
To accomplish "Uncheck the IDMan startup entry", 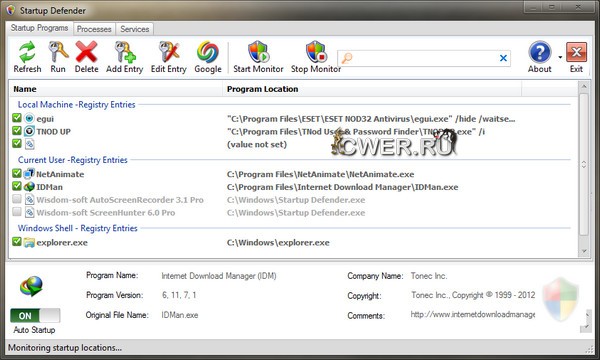I will pyautogui.click(x=16, y=186).
